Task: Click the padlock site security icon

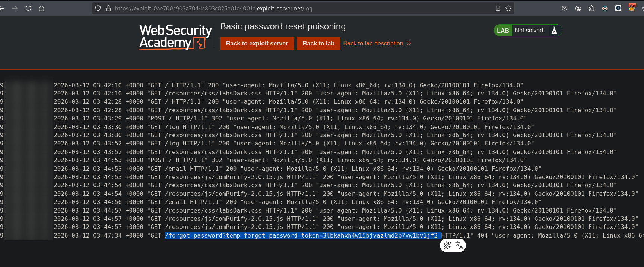Action: pyautogui.click(x=108, y=8)
